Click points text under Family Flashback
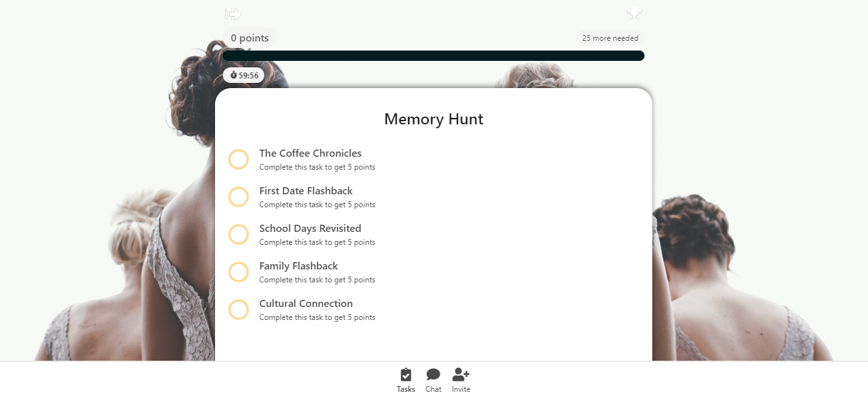The width and height of the screenshot is (868, 397). (x=317, y=280)
